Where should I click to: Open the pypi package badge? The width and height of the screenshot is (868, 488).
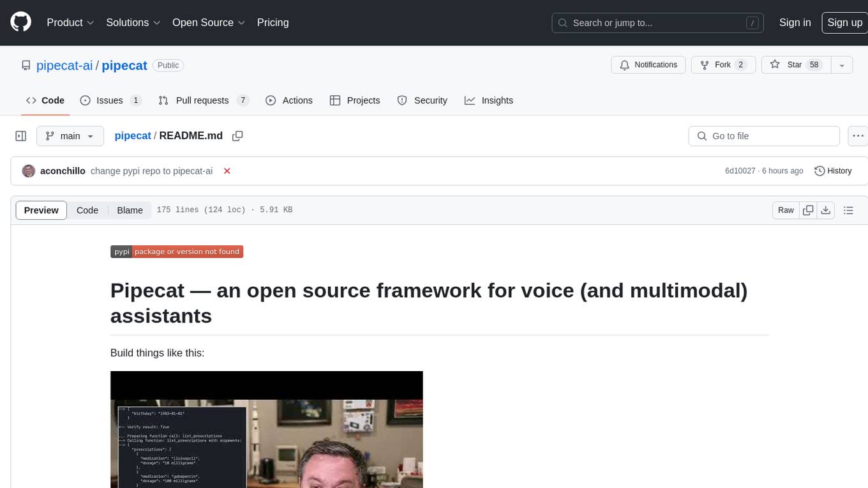tap(177, 252)
